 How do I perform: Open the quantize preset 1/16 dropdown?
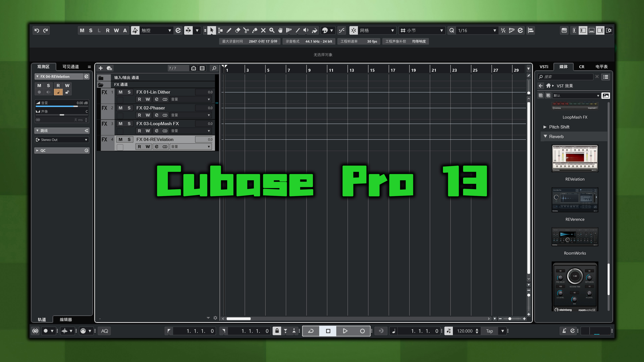[x=477, y=31]
